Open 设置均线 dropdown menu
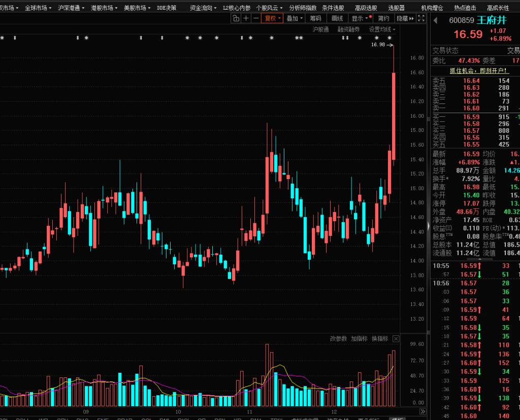Image resolution: width=520 pixels, height=420 pixels. (x=382, y=29)
